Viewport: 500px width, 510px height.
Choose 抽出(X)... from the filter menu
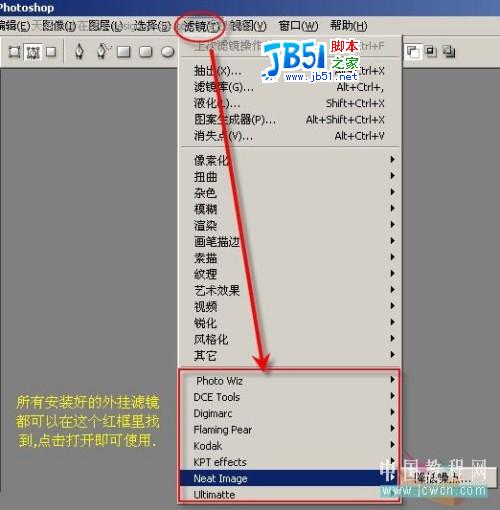pos(290,71)
